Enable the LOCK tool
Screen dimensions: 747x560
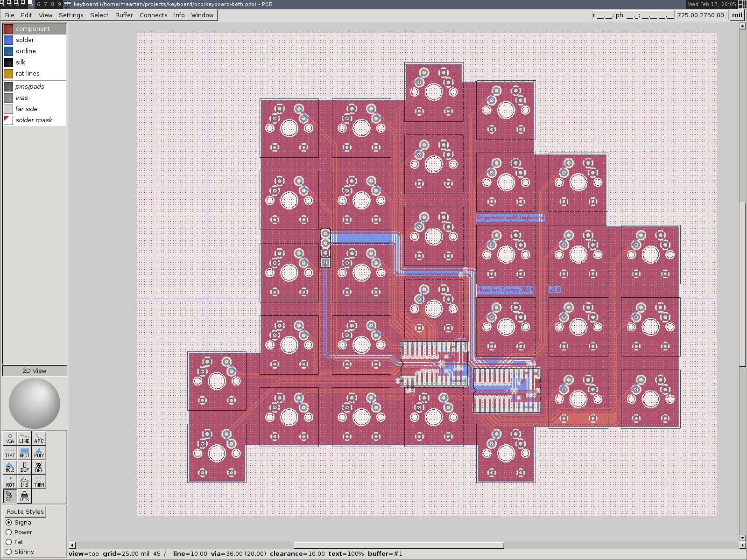(x=24, y=496)
